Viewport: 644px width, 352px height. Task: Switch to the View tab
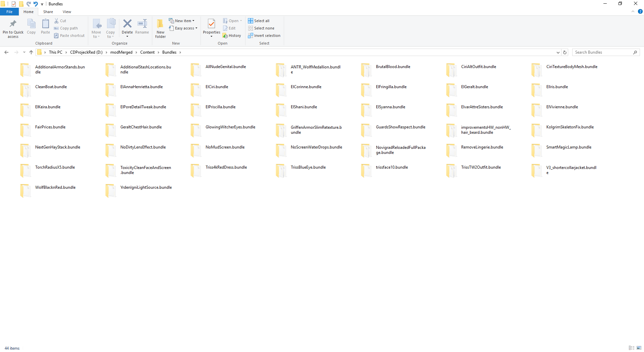pos(67,12)
